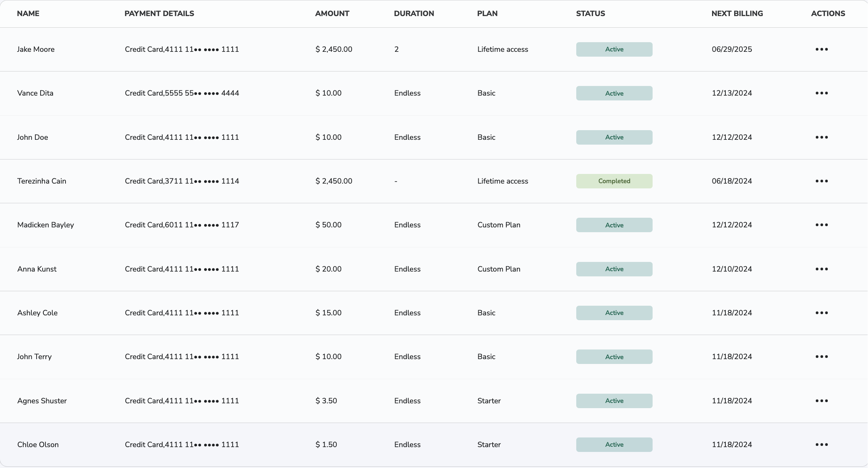868x468 pixels.
Task: Click the Active status badge for Jake Moore
Action: 614,49
